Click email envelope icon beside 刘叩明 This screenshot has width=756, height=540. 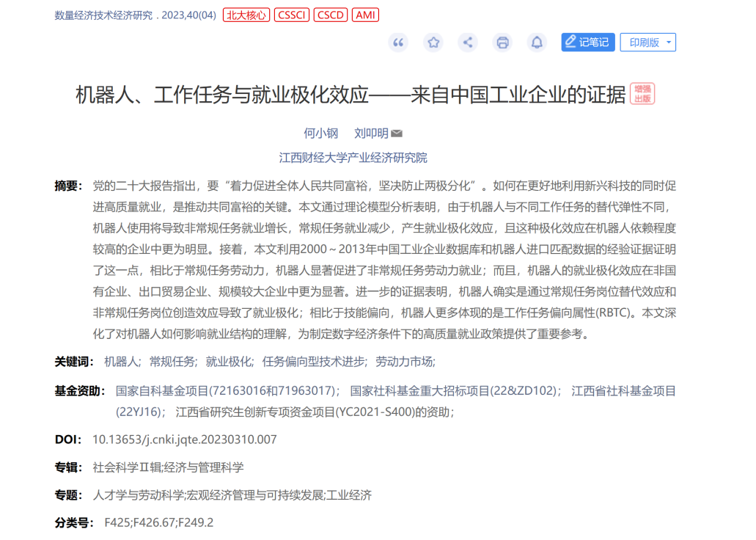pos(396,134)
